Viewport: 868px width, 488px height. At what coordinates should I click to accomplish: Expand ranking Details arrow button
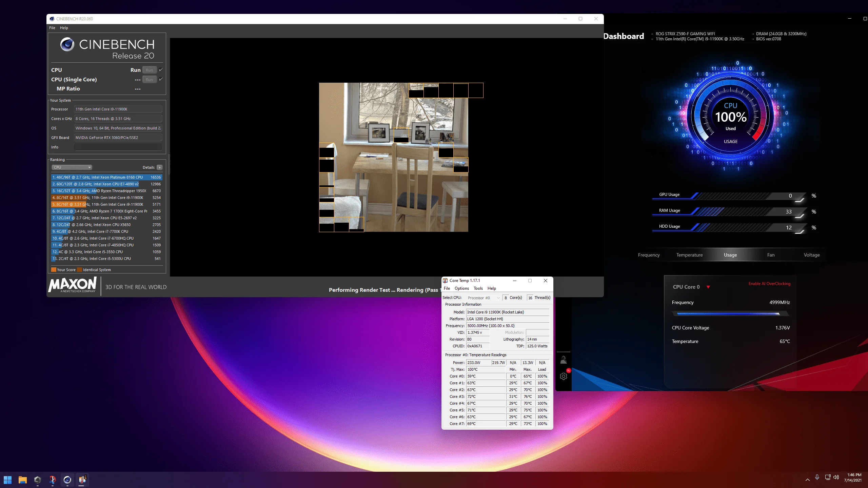coord(160,167)
